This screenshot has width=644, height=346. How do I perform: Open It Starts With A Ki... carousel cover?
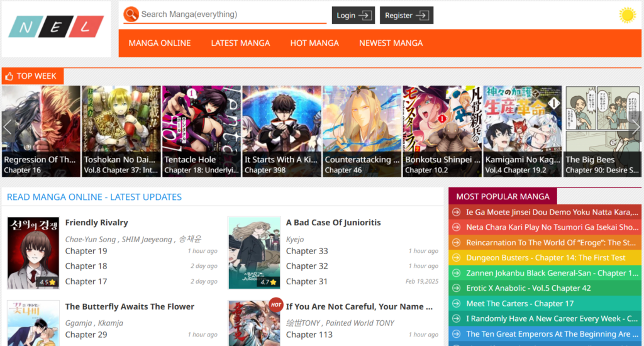click(282, 131)
